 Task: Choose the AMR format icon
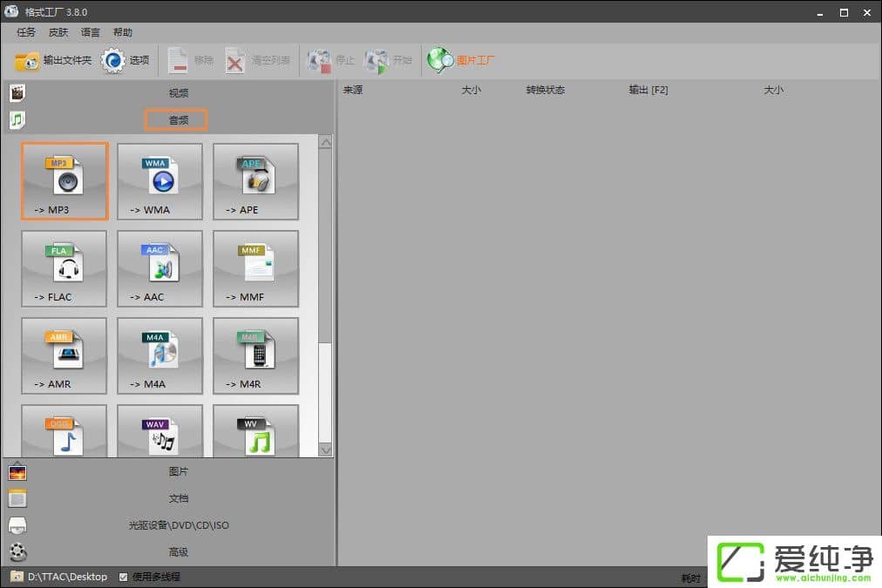point(64,355)
